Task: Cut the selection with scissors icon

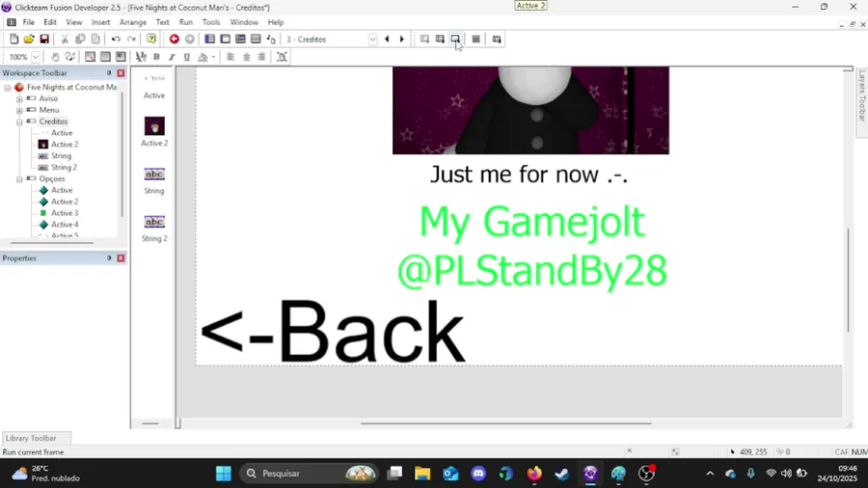Action: click(65, 40)
